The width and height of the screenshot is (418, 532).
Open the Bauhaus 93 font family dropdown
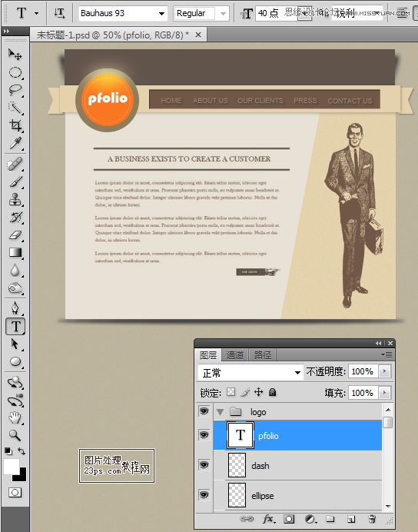pyautogui.click(x=161, y=14)
